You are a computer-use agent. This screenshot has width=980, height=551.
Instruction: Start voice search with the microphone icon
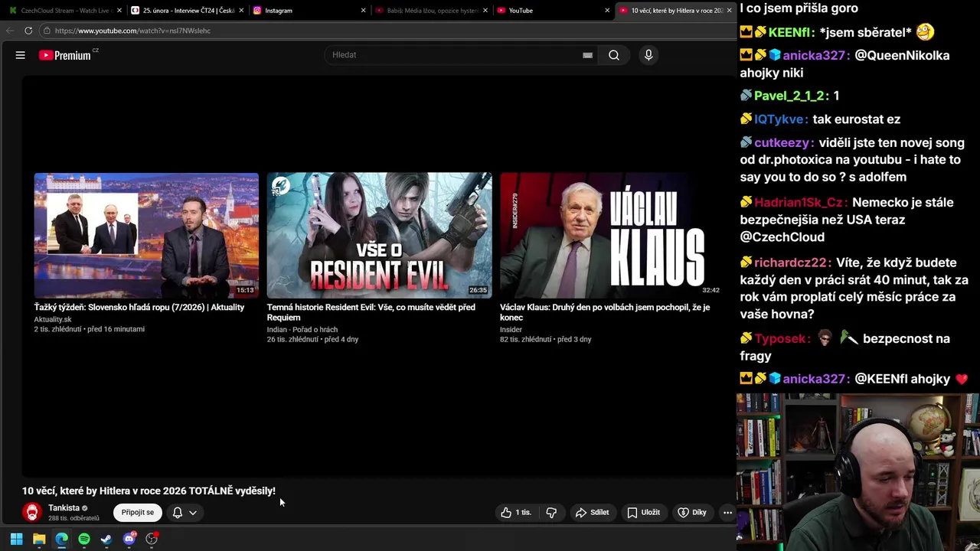click(x=648, y=55)
